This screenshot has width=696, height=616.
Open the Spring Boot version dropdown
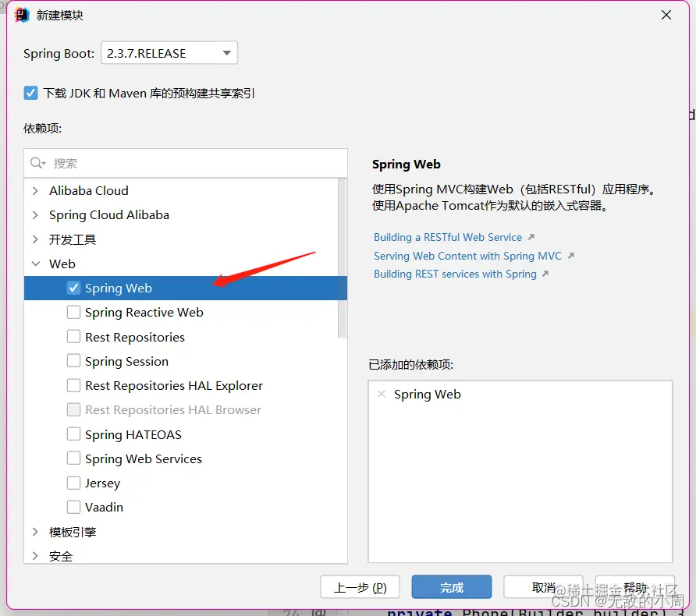pyautogui.click(x=169, y=53)
